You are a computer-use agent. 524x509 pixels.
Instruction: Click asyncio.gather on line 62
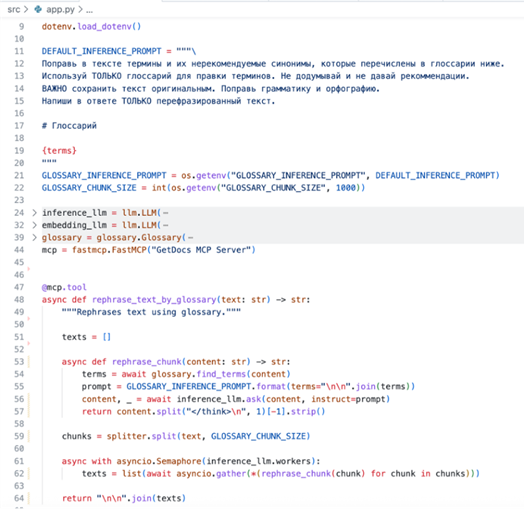tap(211, 474)
